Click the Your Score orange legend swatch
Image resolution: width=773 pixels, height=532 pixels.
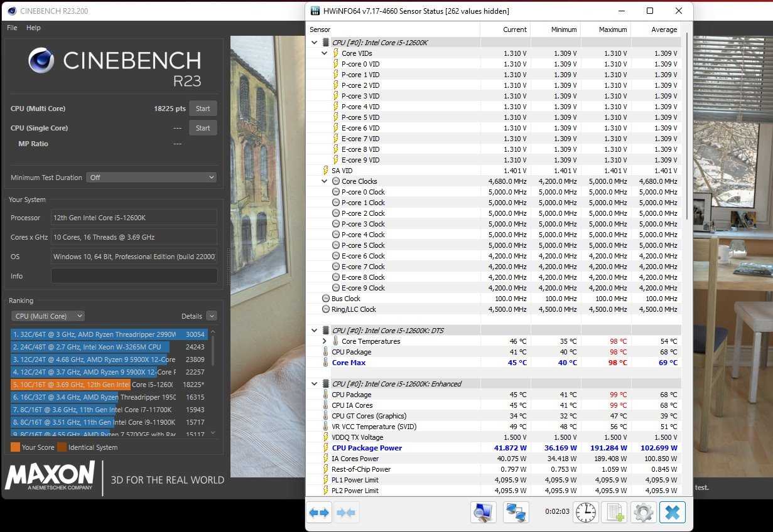[15, 447]
